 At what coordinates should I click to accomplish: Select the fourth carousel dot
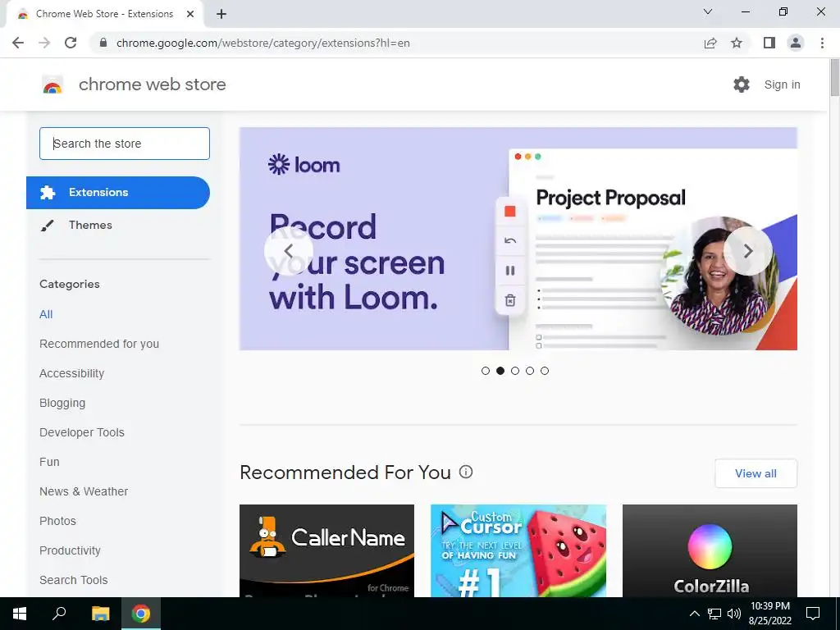pyautogui.click(x=530, y=371)
